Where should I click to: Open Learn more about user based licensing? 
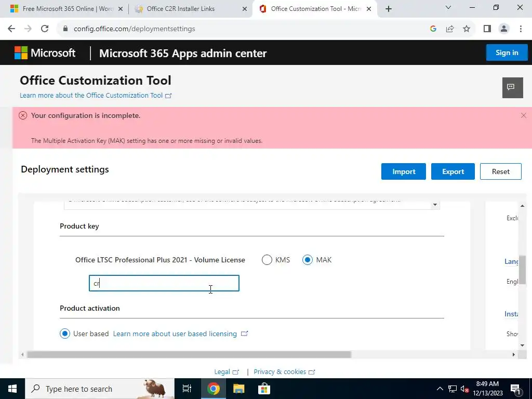coord(180,334)
